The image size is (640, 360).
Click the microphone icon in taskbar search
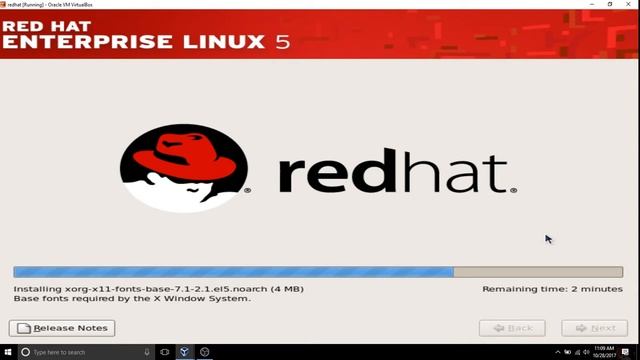tap(147, 352)
